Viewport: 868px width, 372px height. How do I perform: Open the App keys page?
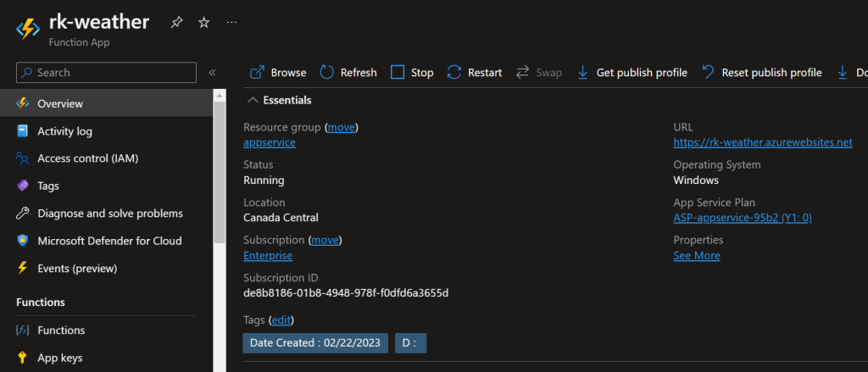[59, 358]
